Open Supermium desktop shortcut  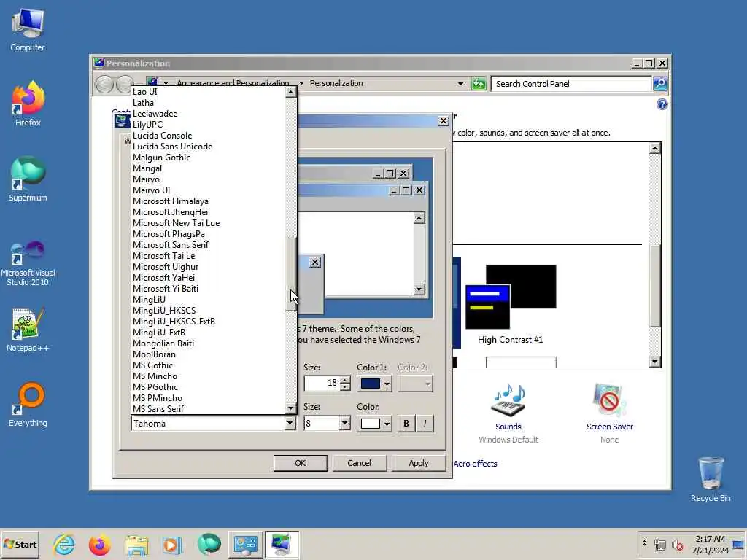(x=28, y=179)
